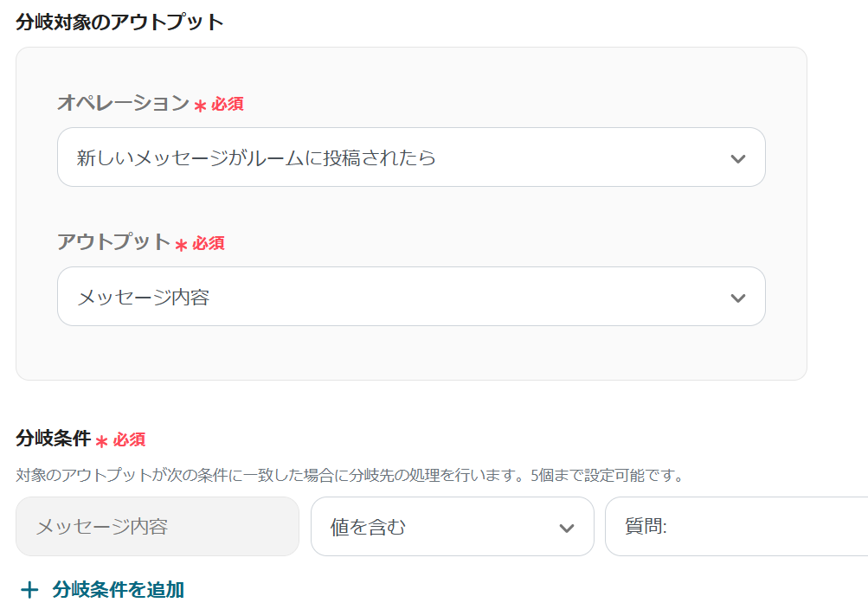Viewport: 868px width, 609px height.
Task: Click the chevron arrow beside 値を含む
Action: (x=567, y=528)
